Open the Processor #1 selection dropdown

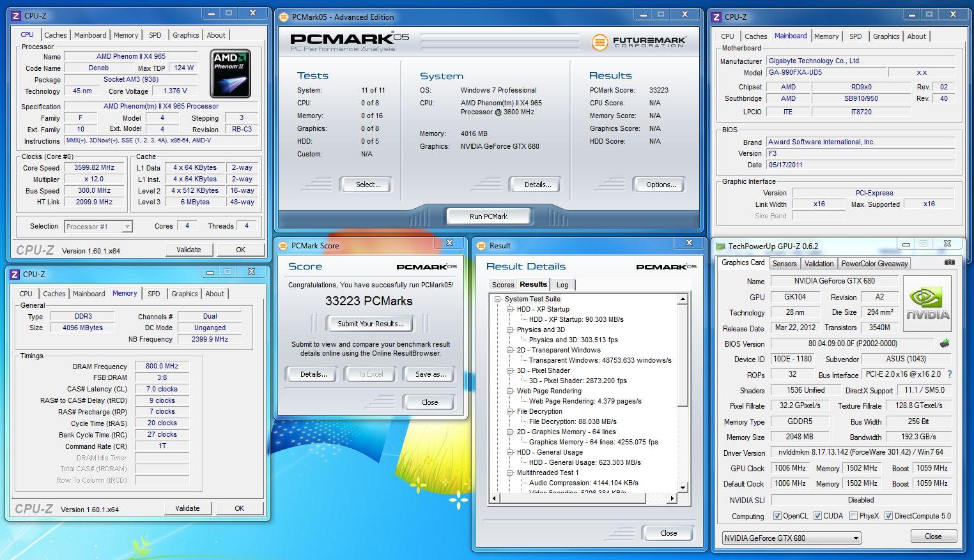tap(127, 227)
